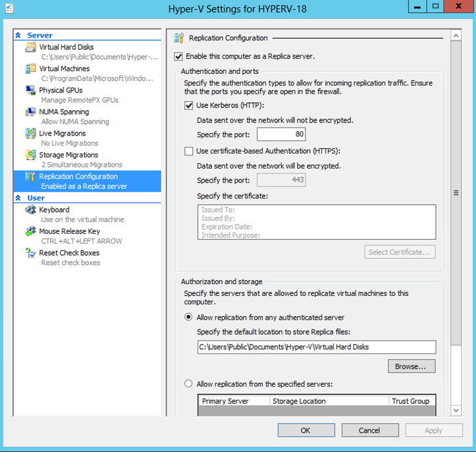Viewport: 476px width, 452px height.
Task: Click the Virtual Hard Disks icon
Action: [x=31, y=47]
